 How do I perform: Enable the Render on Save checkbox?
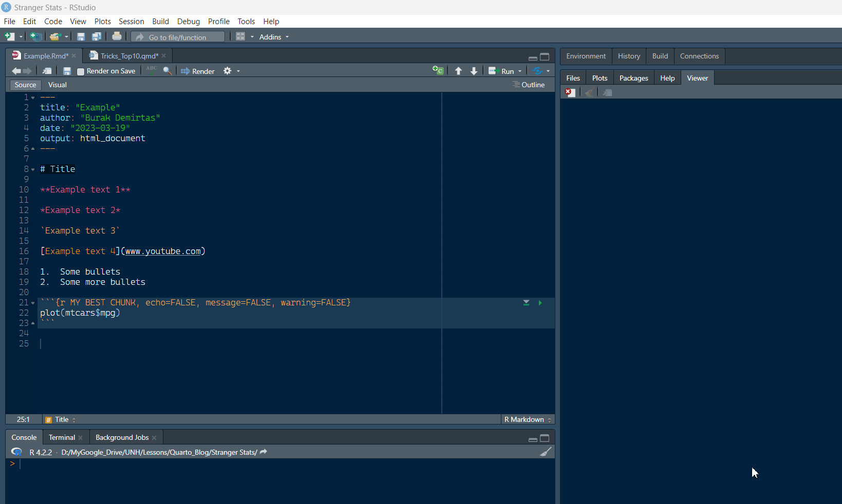coord(81,71)
